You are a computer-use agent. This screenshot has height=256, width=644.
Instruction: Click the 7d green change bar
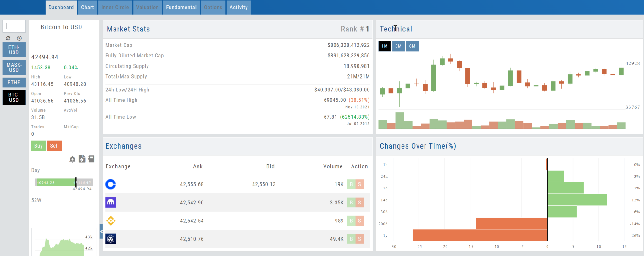point(565,188)
